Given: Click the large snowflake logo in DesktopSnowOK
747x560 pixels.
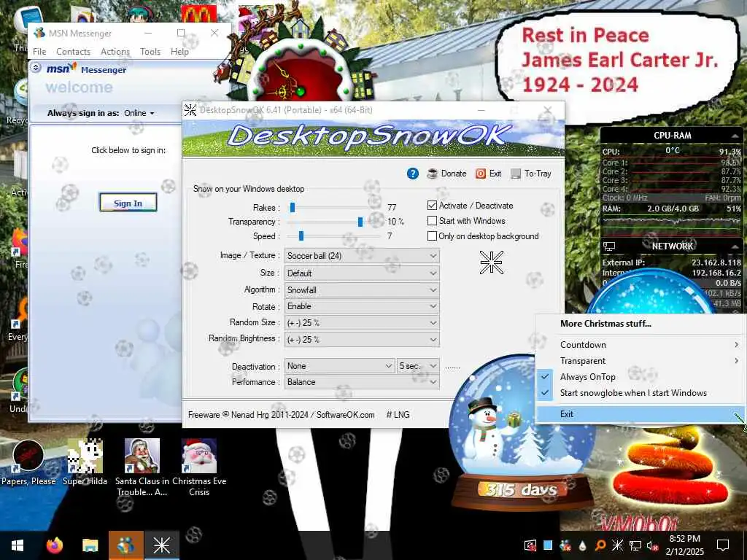Looking at the screenshot, I should [491, 262].
